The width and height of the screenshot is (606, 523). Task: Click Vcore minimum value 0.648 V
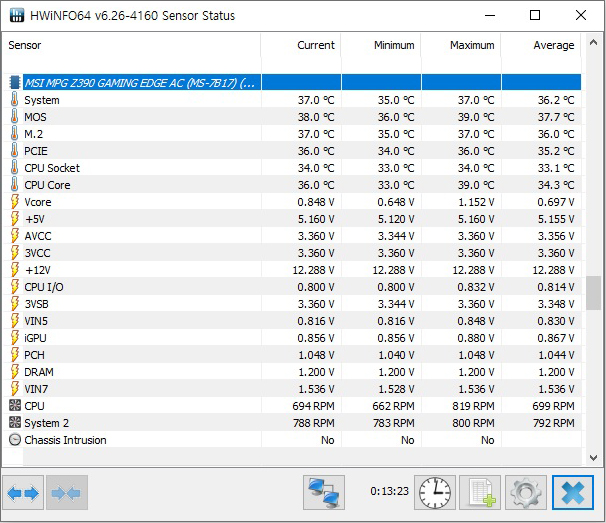point(396,202)
